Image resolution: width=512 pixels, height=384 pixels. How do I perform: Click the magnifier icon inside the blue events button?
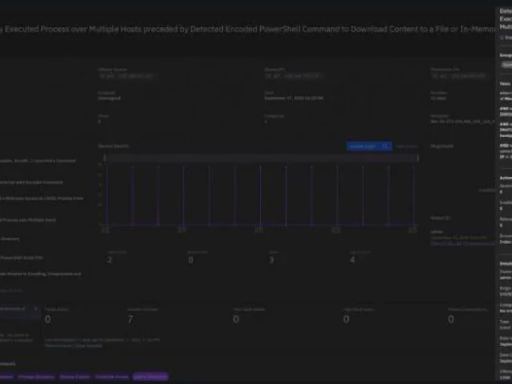coord(385,146)
